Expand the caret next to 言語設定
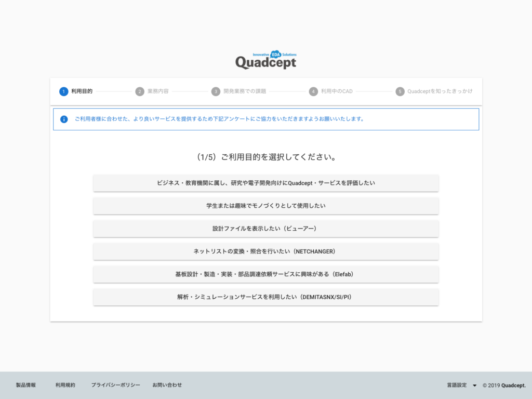Screen dimensions: 532x399 coord(474,385)
